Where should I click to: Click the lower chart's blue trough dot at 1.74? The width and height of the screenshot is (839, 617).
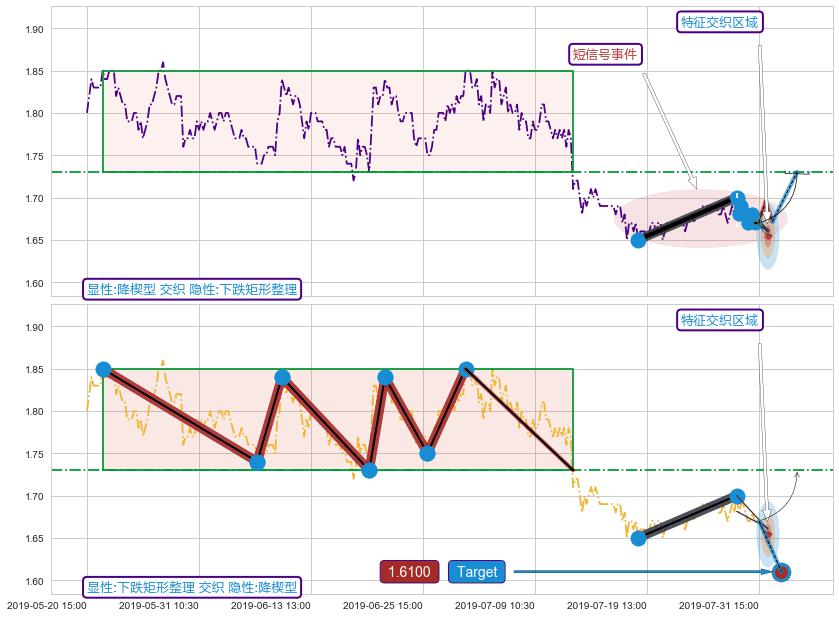(x=257, y=462)
